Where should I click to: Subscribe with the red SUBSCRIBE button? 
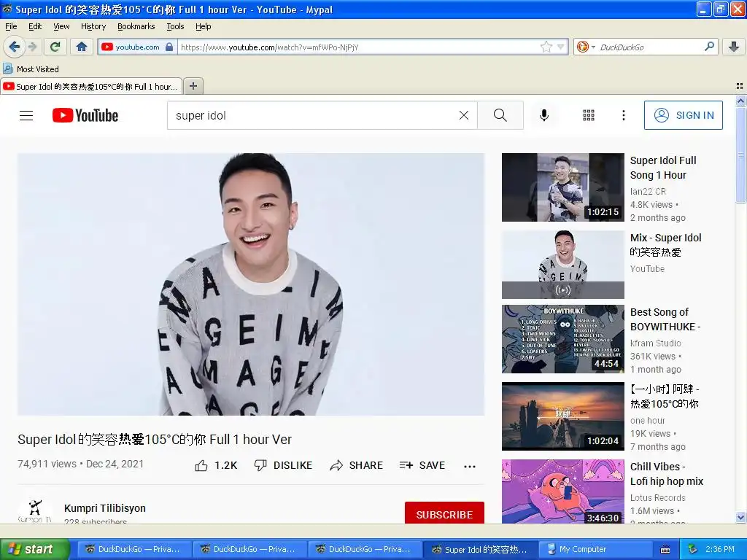(444, 513)
